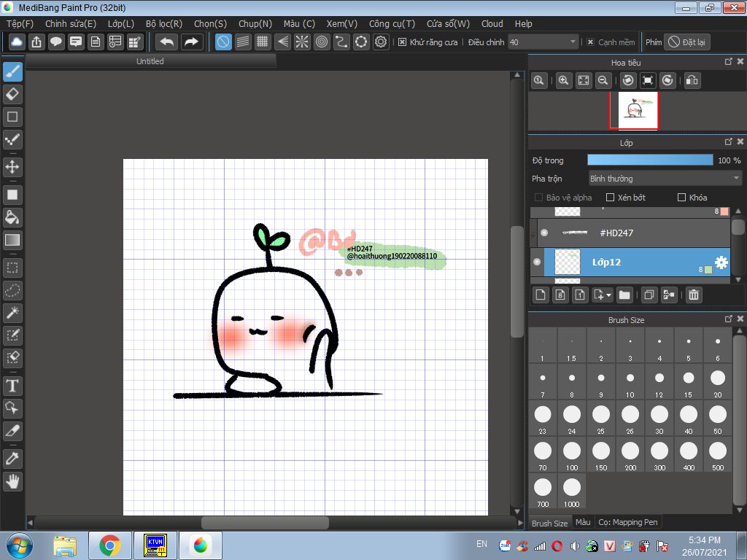Open Điều chỉnh value dropdown
This screenshot has height=560, width=747.
click(x=573, y=42)
